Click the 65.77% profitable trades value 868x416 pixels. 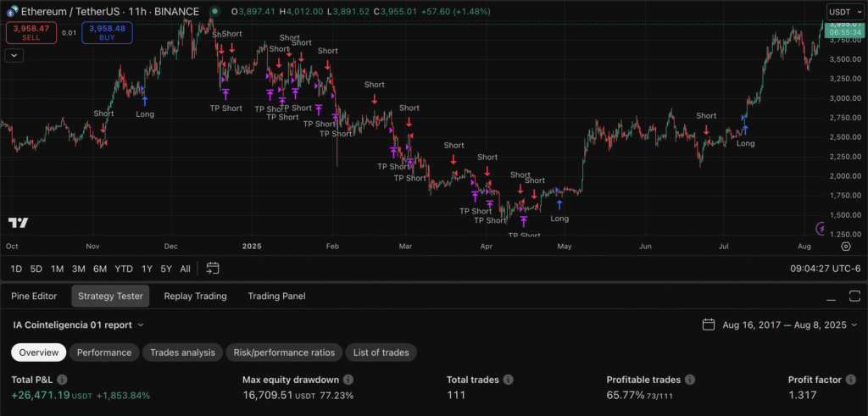(x=626, y=396)
